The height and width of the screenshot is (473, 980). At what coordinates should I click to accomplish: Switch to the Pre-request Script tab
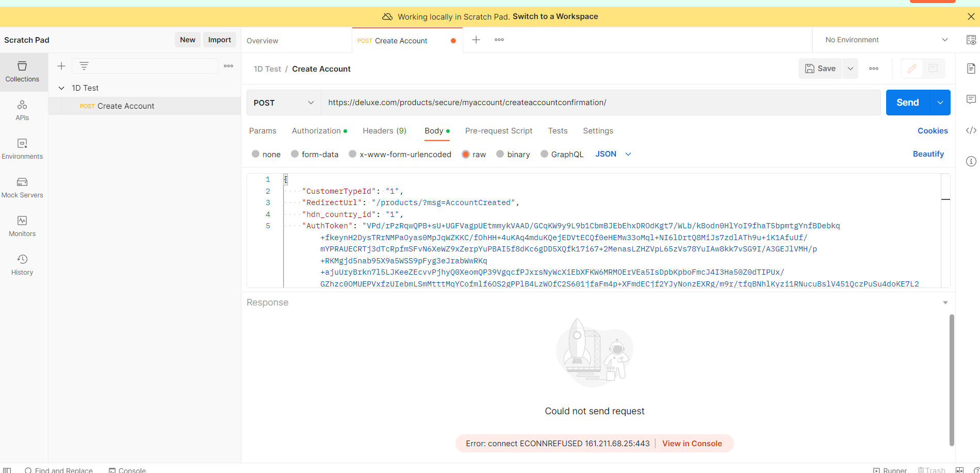tap(498, 131)
